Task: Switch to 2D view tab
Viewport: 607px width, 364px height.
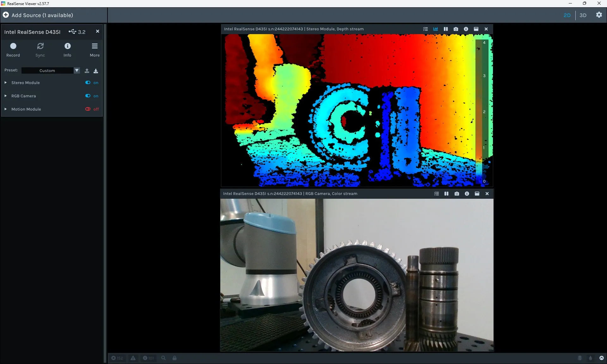Action: tap(567, 15)
